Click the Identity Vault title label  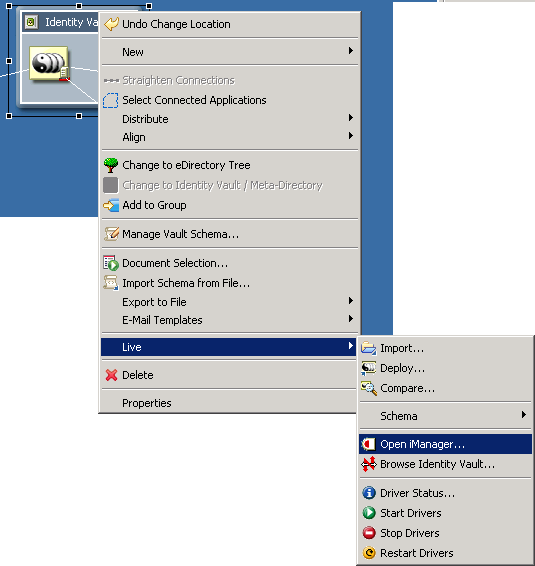point(71,22)
